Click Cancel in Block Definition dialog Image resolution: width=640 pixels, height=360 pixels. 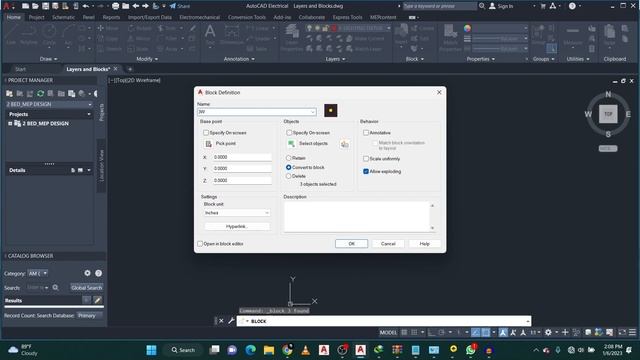point(388,244)
